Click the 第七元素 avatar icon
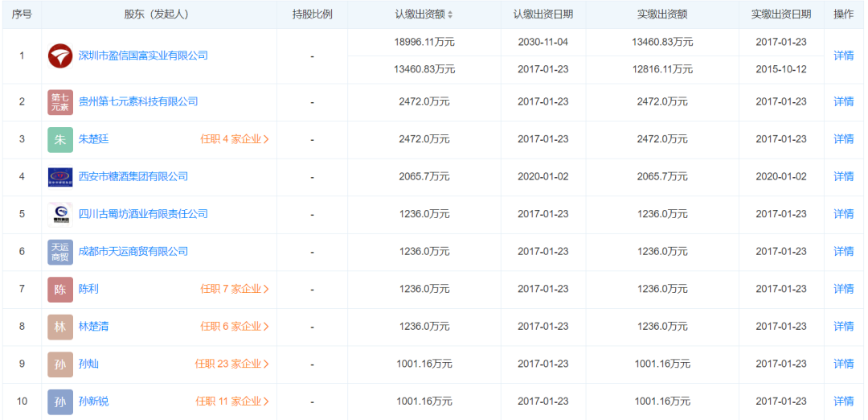This screenshot has width=868, height=420. (x=60, y=102)
